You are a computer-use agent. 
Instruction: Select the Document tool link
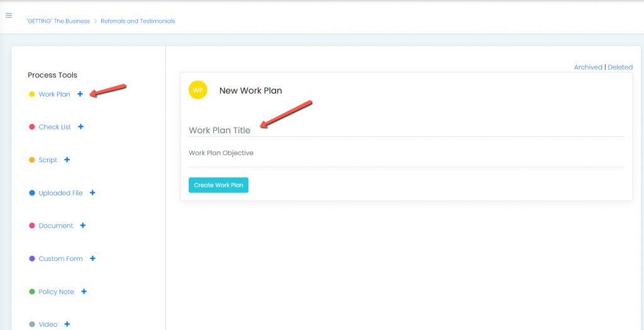point(56,226)
